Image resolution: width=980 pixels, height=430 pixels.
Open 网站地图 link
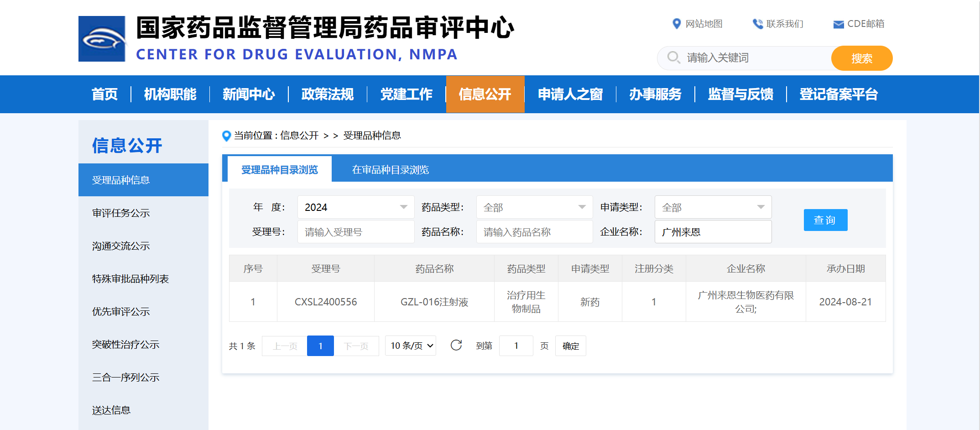(704, 24)
